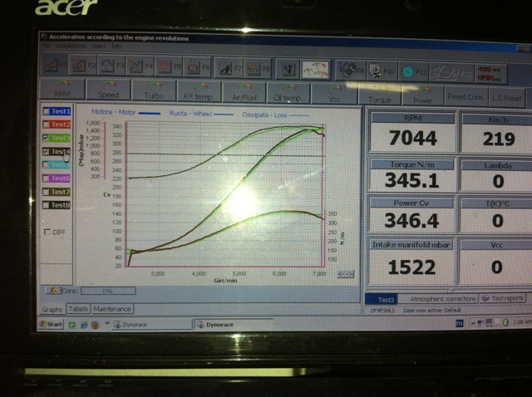532x397 pixels.
Task: Click the Speed gauge toolbar button
Action: click(107, 91)
